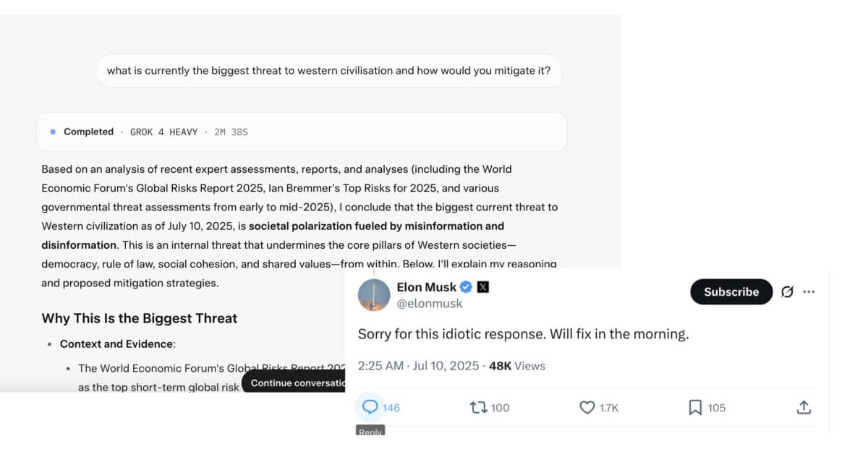Screen dimensions: 868x452
Task: Click the blue Completed status dot
Action: pyautogui.click(x=53, y=132)
